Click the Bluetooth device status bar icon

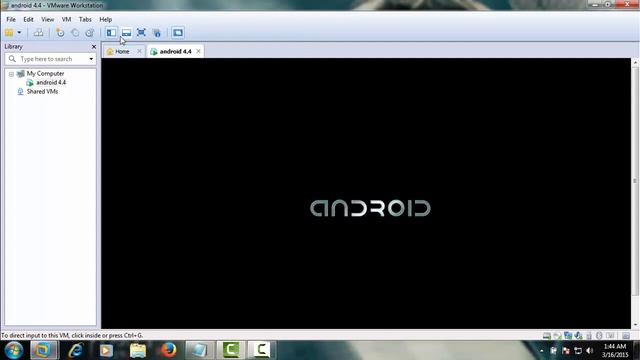599,336
